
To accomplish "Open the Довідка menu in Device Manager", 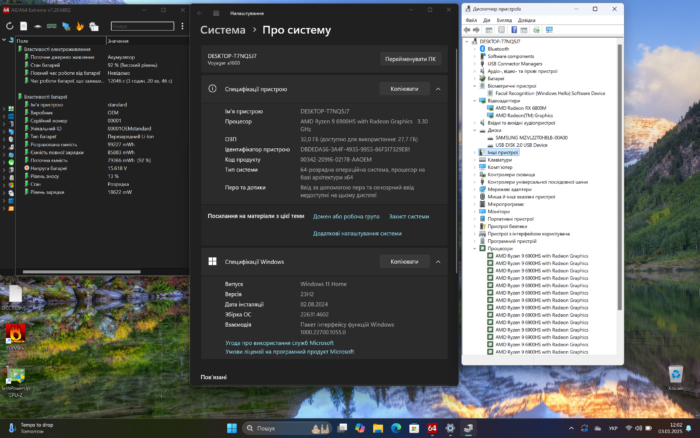I will [527, 20].
